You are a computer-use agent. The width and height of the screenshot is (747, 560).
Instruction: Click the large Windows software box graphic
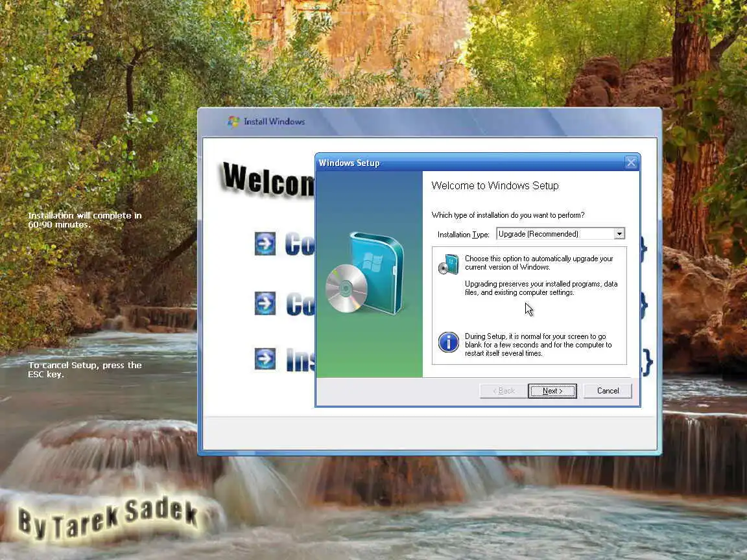(x=366, y=273)
